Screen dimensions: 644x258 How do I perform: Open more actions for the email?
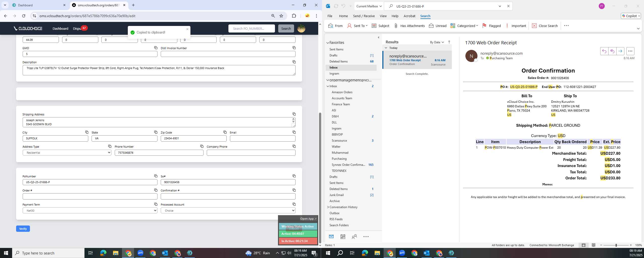[630, 51]
